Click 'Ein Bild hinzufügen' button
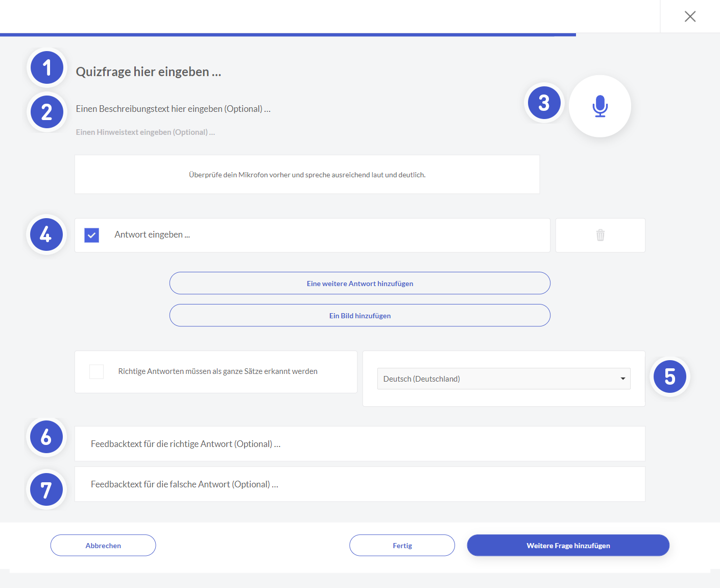 (x=359, y=316)
